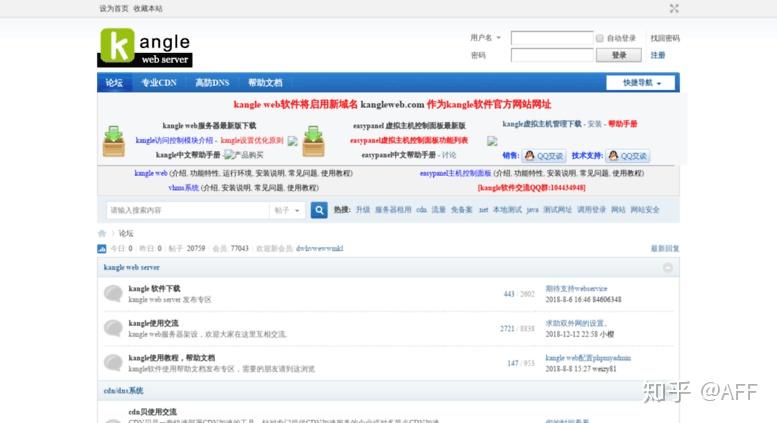This screenshot has width=777, height=423.
Task: Toggle the page width icon at top right
Action: point(674,8)
